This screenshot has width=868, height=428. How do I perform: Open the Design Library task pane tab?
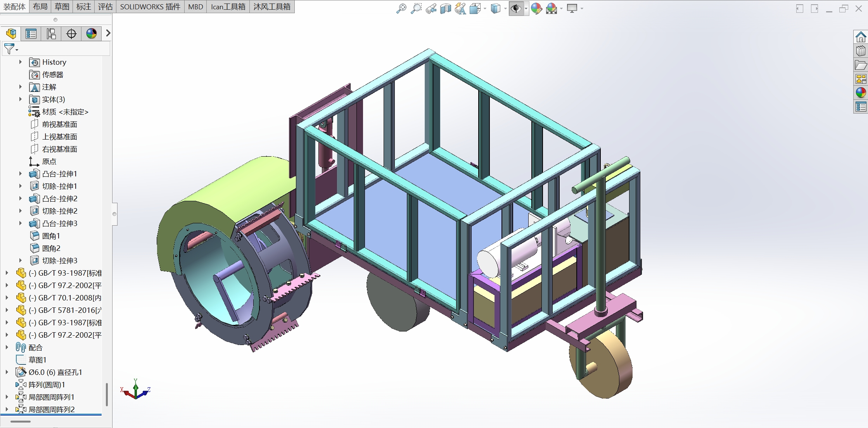coord(861,51)
